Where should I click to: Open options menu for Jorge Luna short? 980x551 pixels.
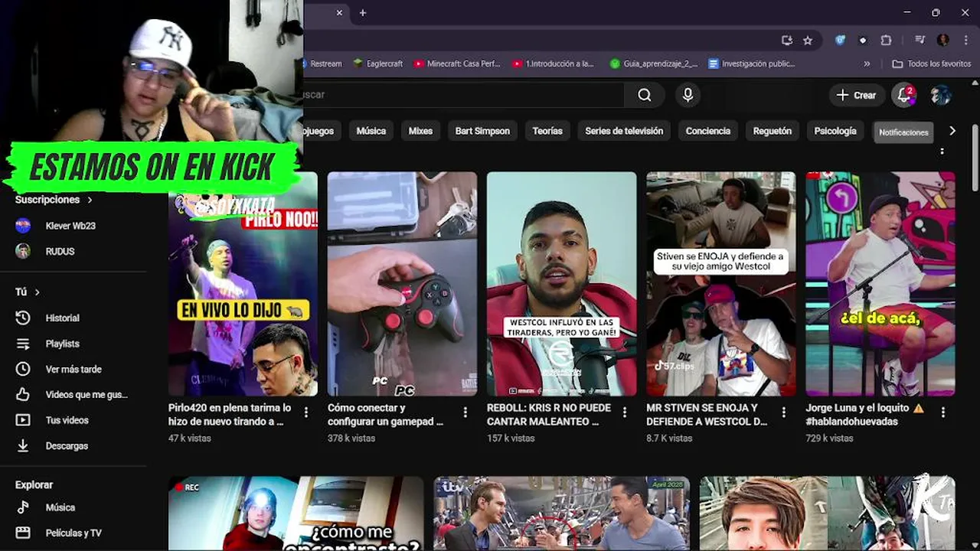click(943, 412)
